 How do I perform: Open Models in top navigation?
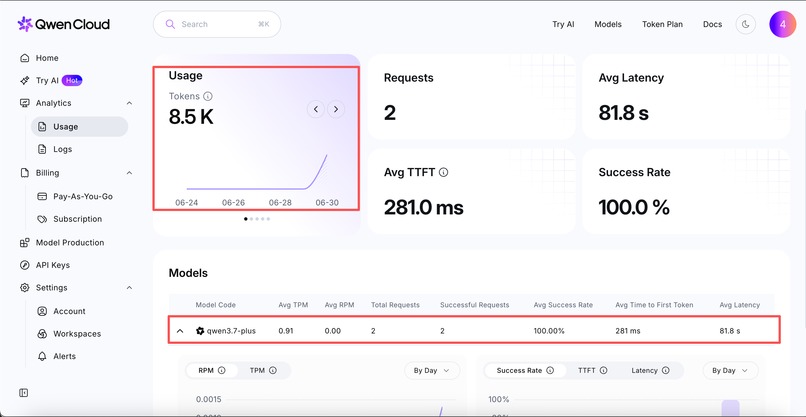608,24
